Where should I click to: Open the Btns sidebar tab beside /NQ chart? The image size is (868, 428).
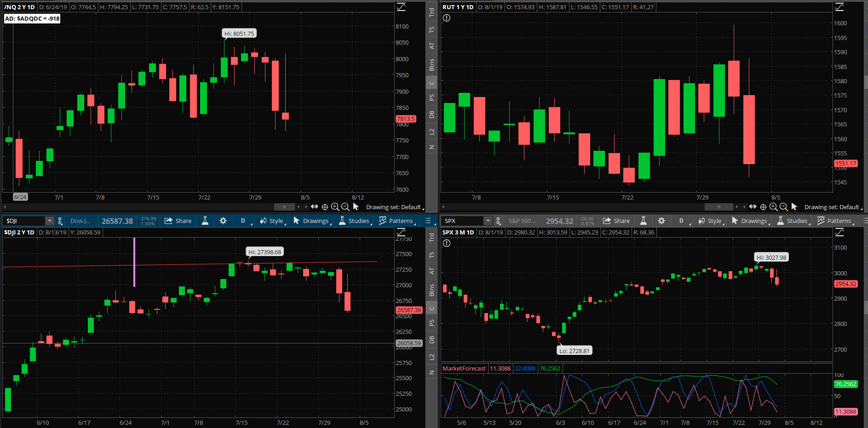click(431, 65)
